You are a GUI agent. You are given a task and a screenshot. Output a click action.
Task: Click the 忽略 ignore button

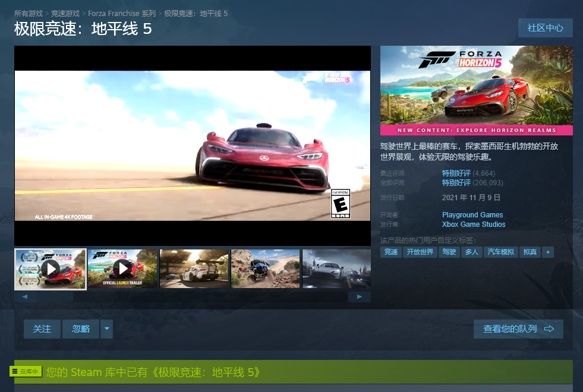pos(81,329)
